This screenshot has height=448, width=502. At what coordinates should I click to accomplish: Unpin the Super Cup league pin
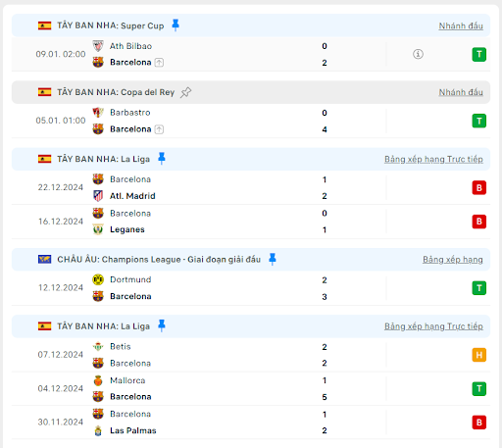click(176, 25)
